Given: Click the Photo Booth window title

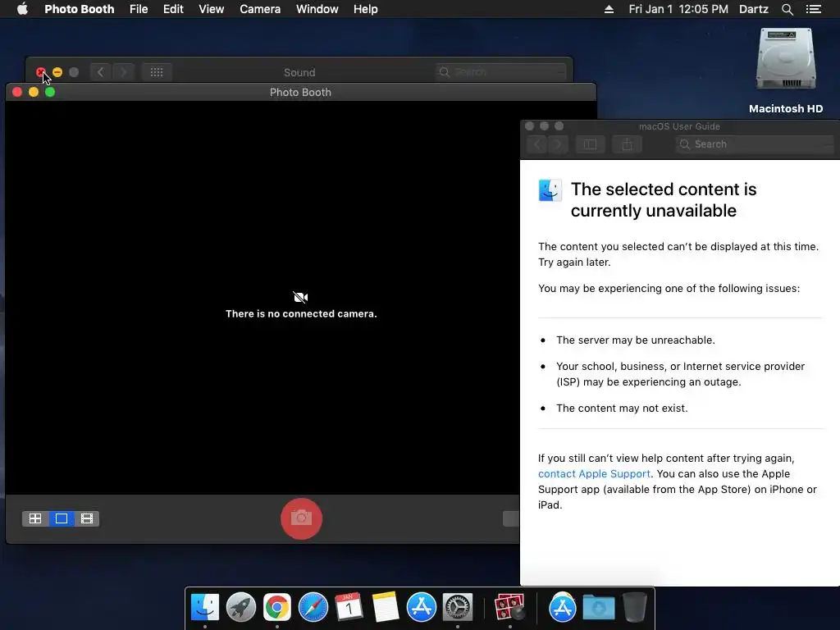Looking at the screenshot, I should point(300,92).
